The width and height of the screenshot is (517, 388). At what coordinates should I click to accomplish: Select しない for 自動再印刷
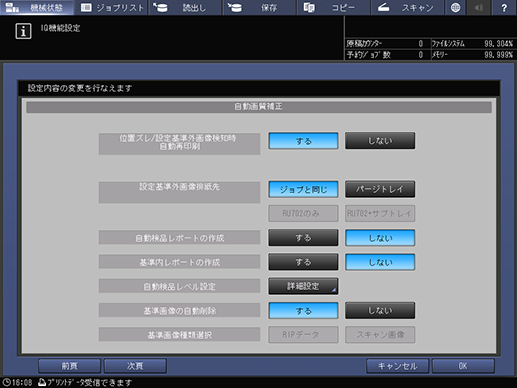click(x=380, y=141)
